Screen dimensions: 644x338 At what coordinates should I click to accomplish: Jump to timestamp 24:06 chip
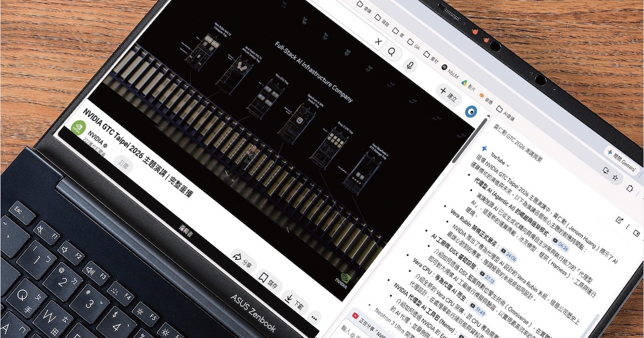pos(509,254)
